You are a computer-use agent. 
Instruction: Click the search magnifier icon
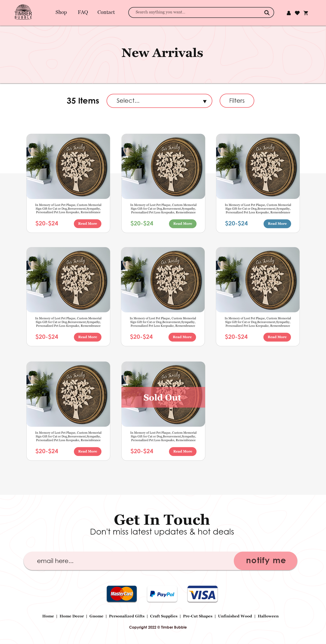(x=267, y=13)
